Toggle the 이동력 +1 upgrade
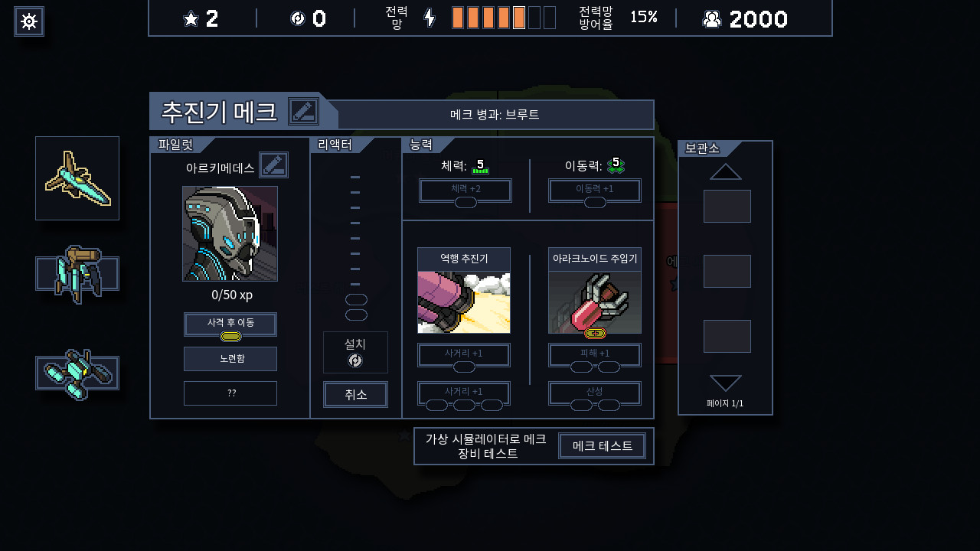Viewport: 980px width, 551px height. [x=595, y=191]
